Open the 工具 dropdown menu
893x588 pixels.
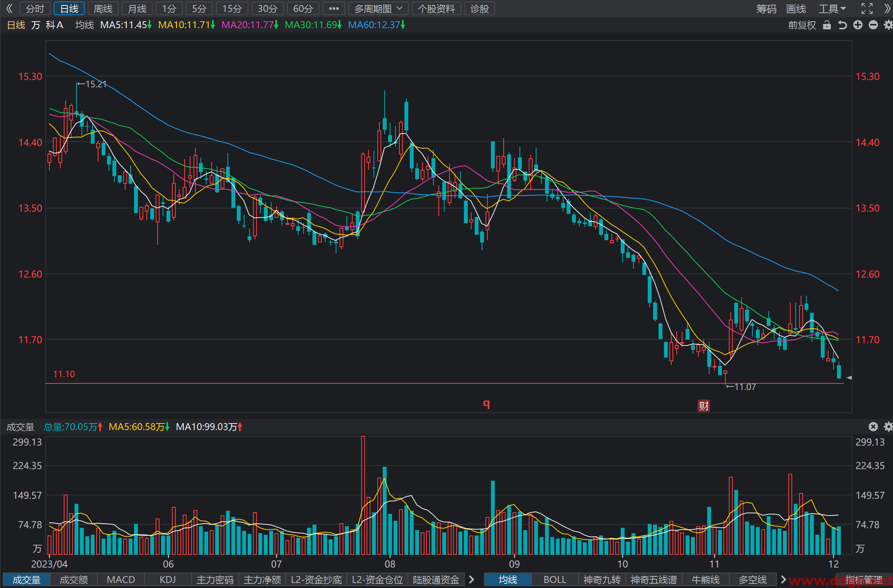click(x=832, y=8)
